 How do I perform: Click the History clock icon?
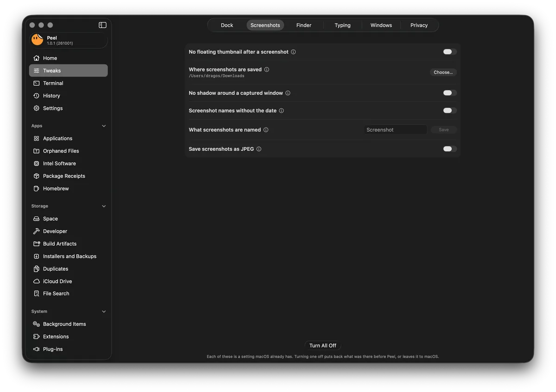37,95
